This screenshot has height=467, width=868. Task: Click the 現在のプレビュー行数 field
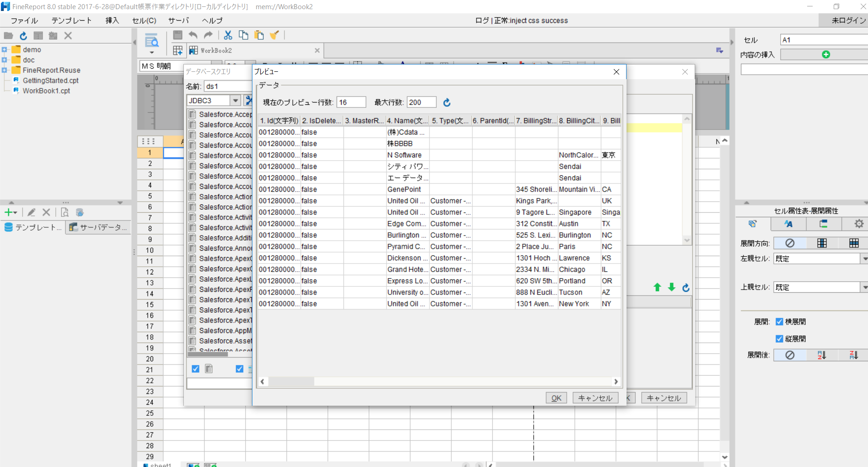(x=351, y=102)
